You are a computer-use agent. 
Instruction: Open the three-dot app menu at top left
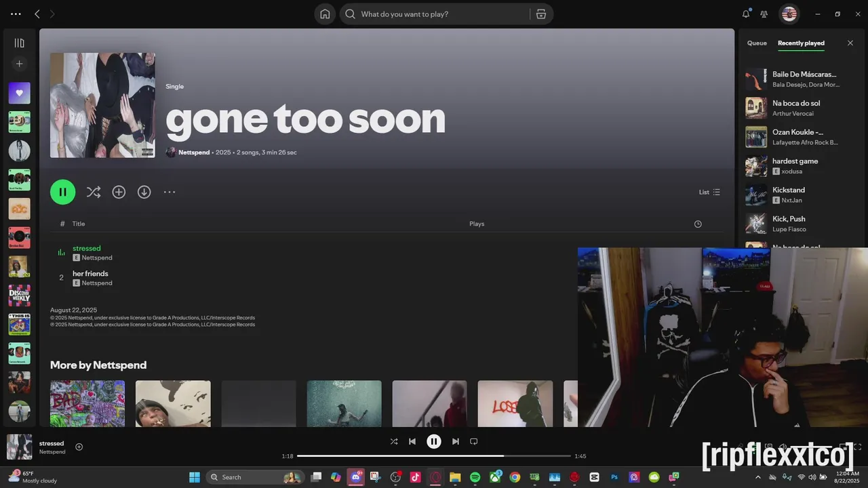(16, 14)
